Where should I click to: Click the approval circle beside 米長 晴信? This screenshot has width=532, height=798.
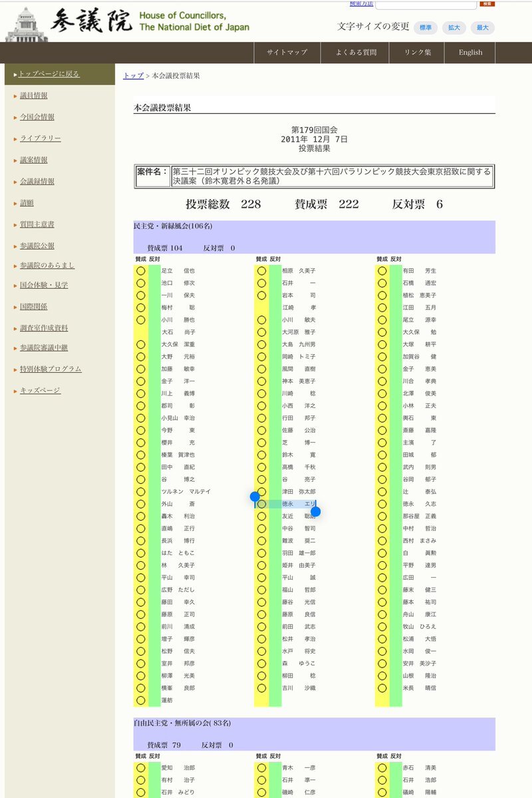tap(382, 688)
